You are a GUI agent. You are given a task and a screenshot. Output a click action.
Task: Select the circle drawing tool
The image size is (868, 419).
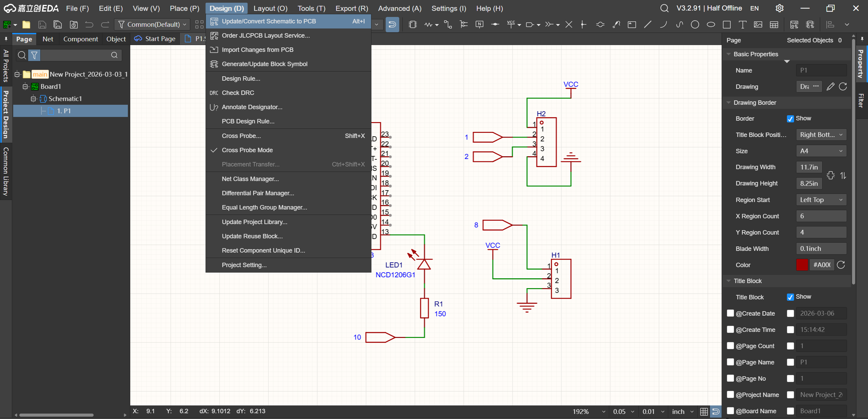695,24
